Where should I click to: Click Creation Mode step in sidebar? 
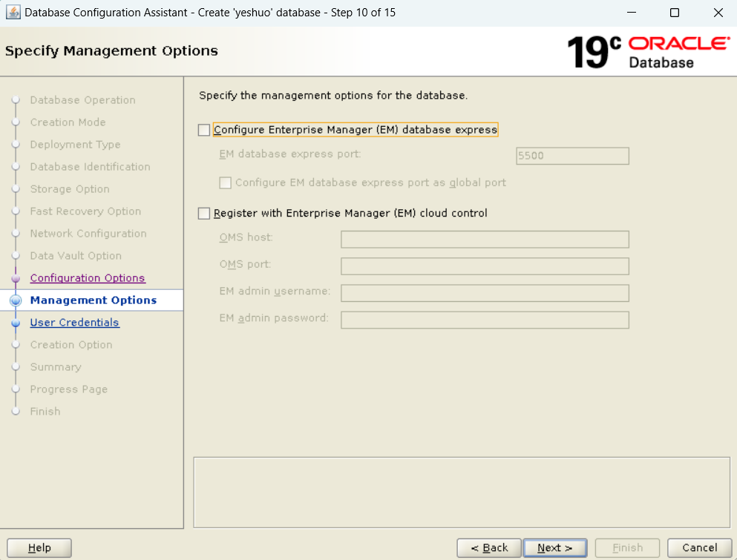point(68,122)
